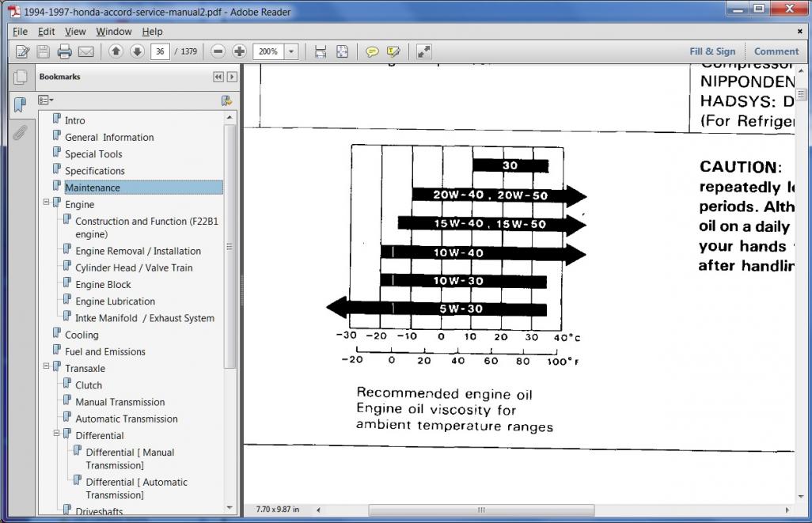The image size is (812, 523).
Task: Open the Edit menu
Action: (x=46, y=32)
